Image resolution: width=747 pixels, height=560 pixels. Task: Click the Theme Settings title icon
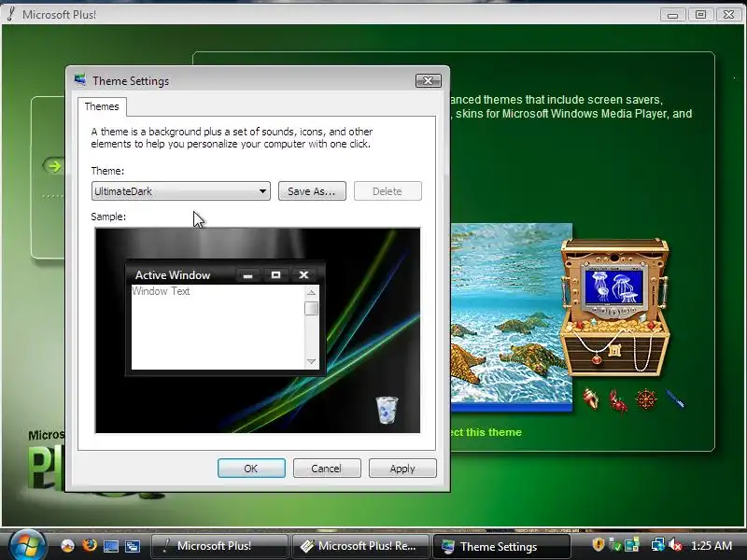click(80, 79)
